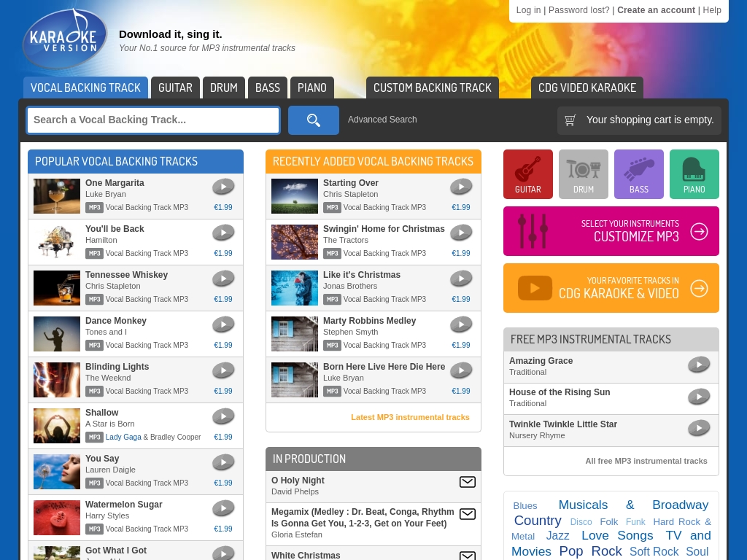747x560 pixels.
Task: Play free track Amazing Grace
Action: 699,365
